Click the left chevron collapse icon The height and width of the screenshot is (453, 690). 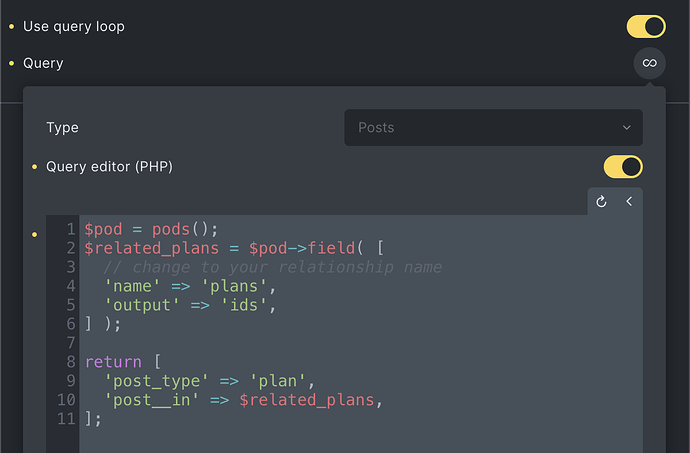coord(629,202)
